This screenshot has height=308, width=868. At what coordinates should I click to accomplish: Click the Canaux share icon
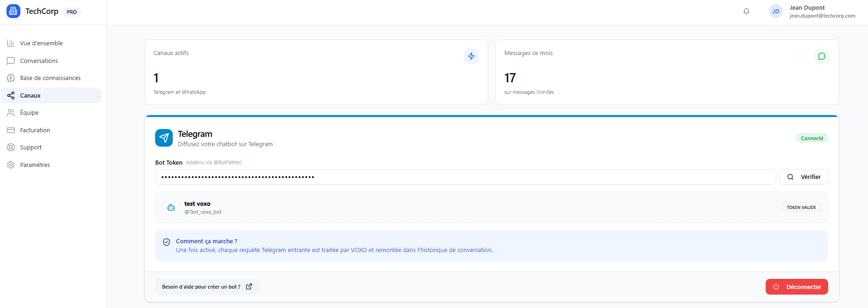[x=11, y=96]
